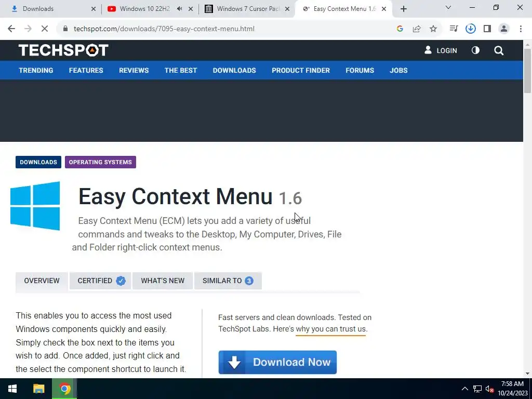Open the FEATURES nav menu
Screen dimensions: 532x399
86,70
